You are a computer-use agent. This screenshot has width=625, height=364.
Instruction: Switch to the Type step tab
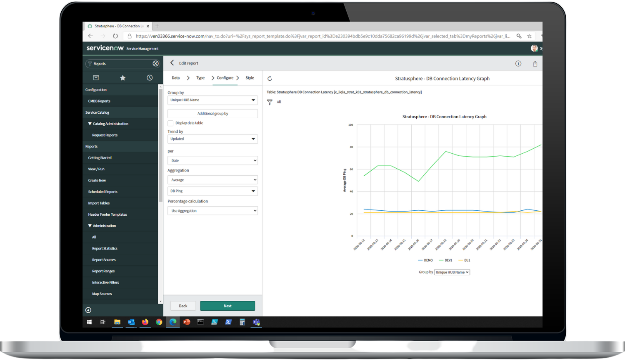[x=200, y=78]
